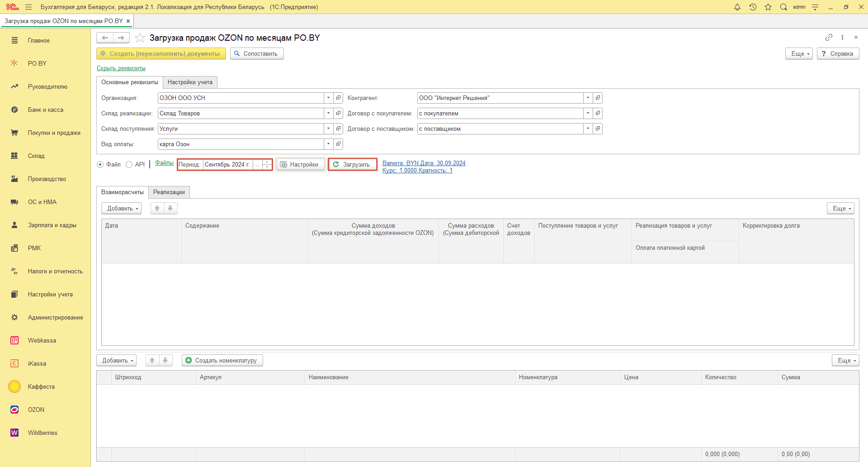Click Скрыть реквизиты link
Viewport: 868px width, 467px height.
(x=121, y=68)
